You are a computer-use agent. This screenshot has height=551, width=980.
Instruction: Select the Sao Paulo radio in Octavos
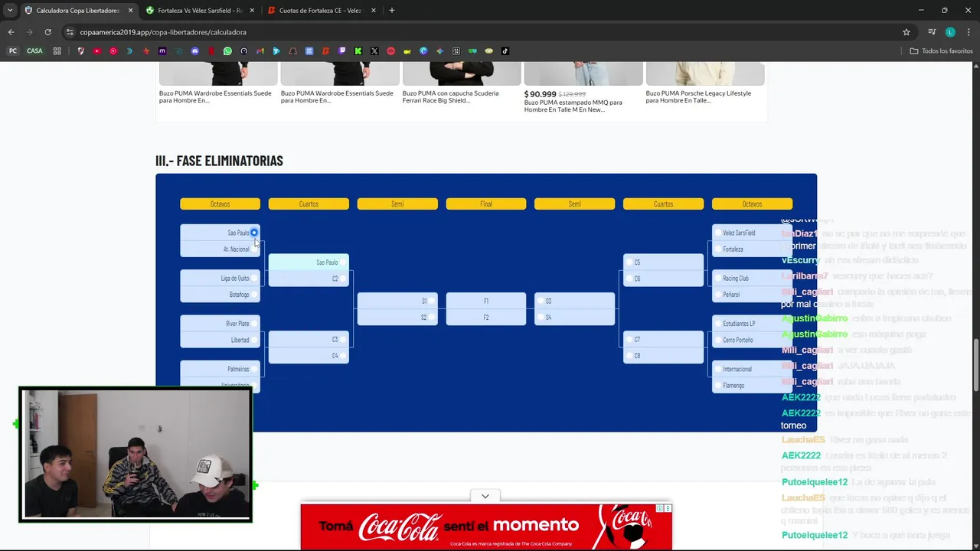tap(254, 233)
